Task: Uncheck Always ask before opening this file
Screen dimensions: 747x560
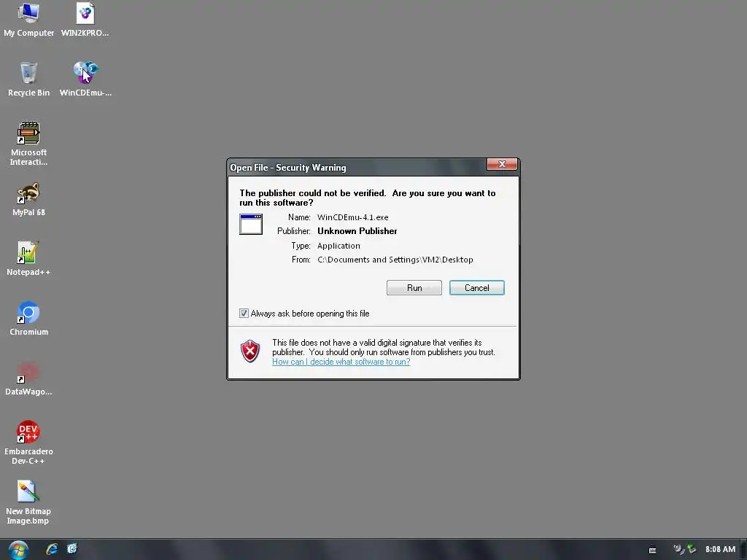Action: coord(244,314)
